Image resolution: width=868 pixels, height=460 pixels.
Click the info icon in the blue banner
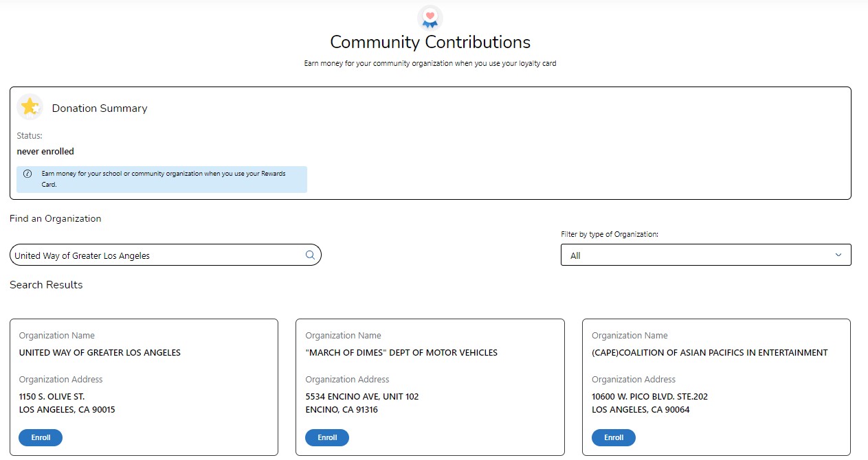[x=27, y=174]
